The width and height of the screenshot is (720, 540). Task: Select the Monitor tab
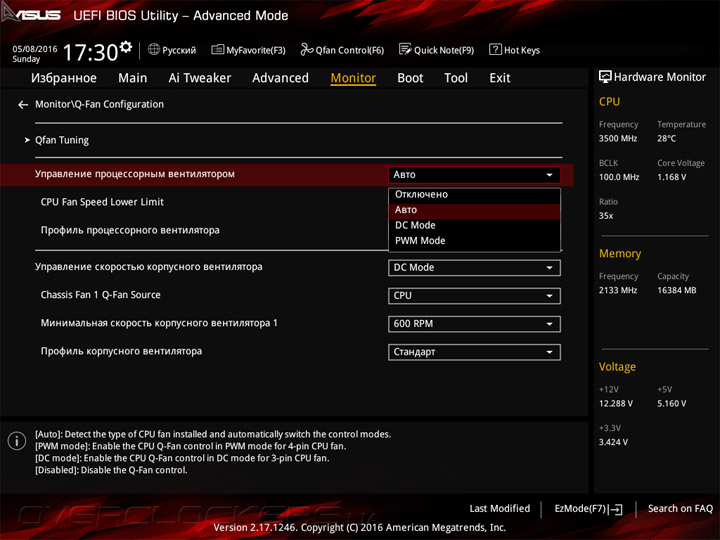[354, 78]
